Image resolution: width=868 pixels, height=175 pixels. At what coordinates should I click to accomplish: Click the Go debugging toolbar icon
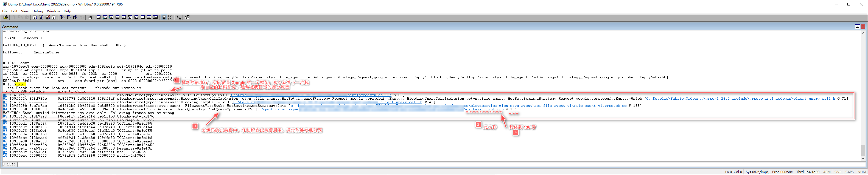[35, 17]
